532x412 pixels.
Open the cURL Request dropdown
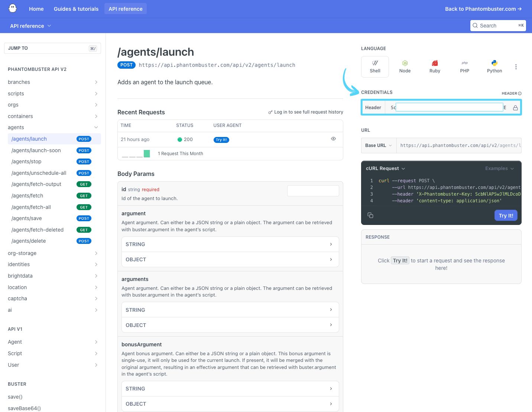click(385, 169)
